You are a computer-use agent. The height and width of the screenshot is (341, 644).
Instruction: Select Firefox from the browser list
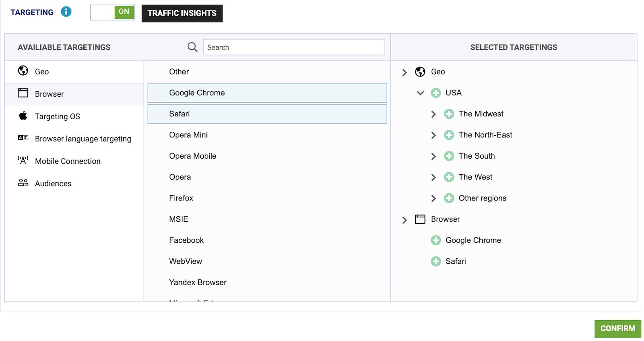click(181, 198)
